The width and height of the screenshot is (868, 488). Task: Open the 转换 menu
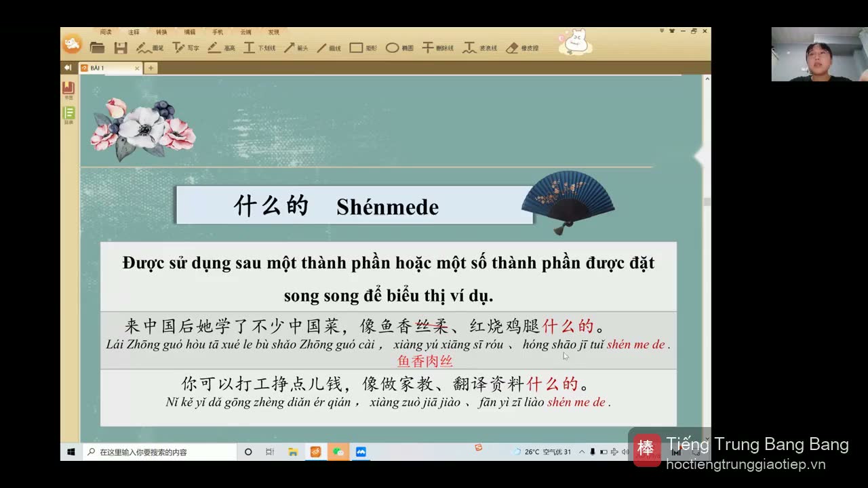coord(161,32)
